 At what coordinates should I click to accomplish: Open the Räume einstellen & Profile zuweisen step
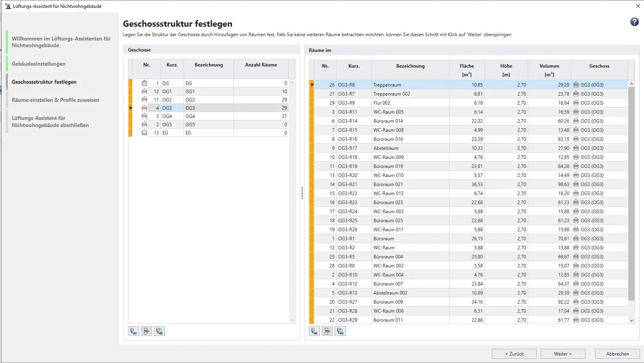(x=55, y=100)
